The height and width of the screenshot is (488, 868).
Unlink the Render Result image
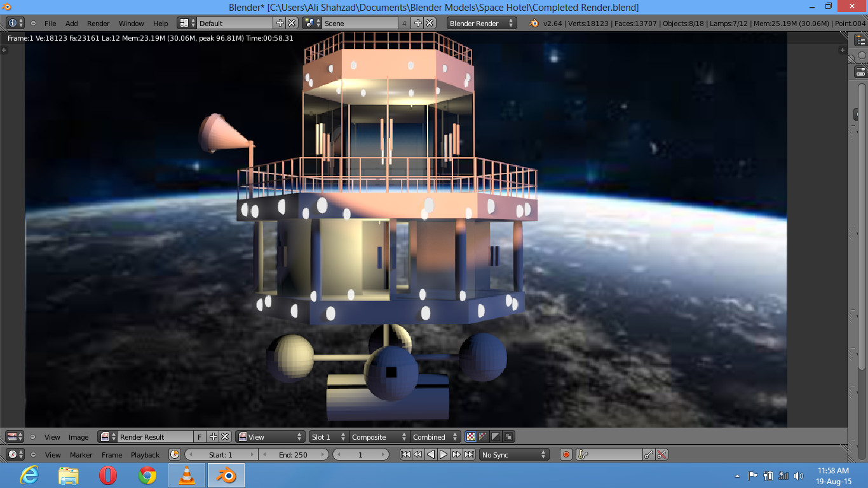click(x=225, y=437)
